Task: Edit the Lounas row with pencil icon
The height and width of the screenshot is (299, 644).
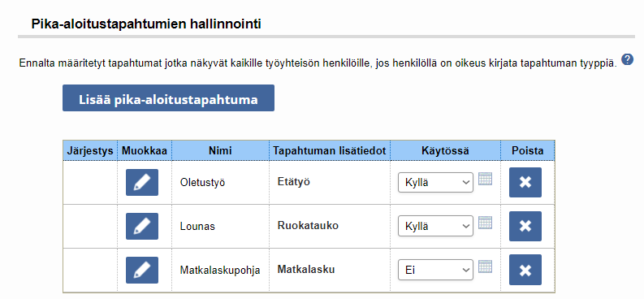Action: tap(142, 227)
